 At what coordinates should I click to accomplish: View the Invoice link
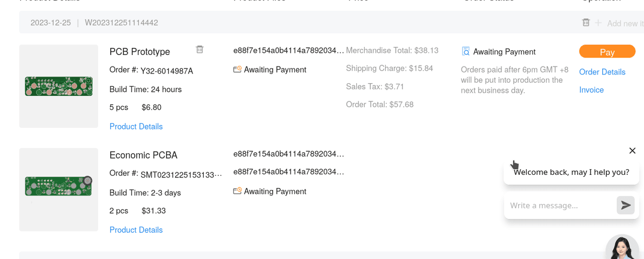[591, 90]
